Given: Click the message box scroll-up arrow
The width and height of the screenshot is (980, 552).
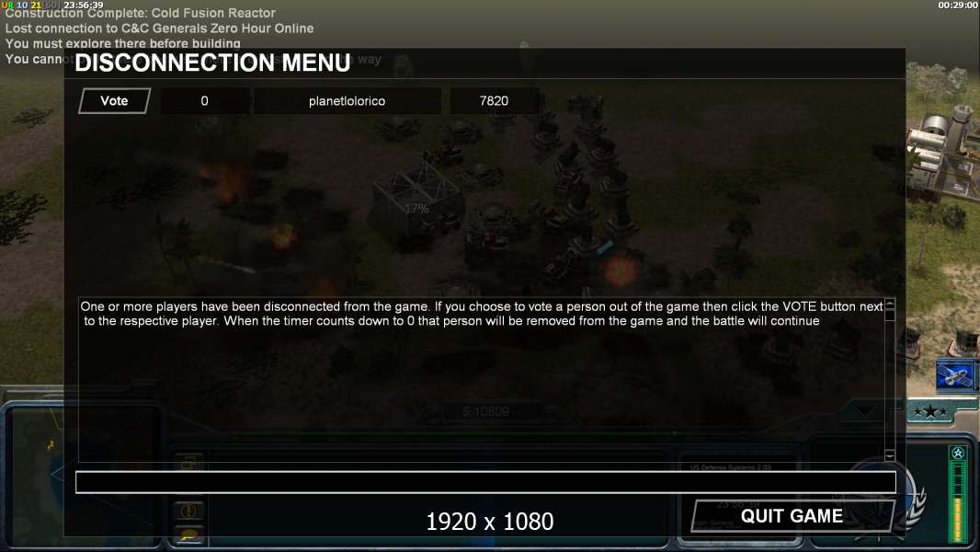Looking at the screenshot, I should coord(889,305).
